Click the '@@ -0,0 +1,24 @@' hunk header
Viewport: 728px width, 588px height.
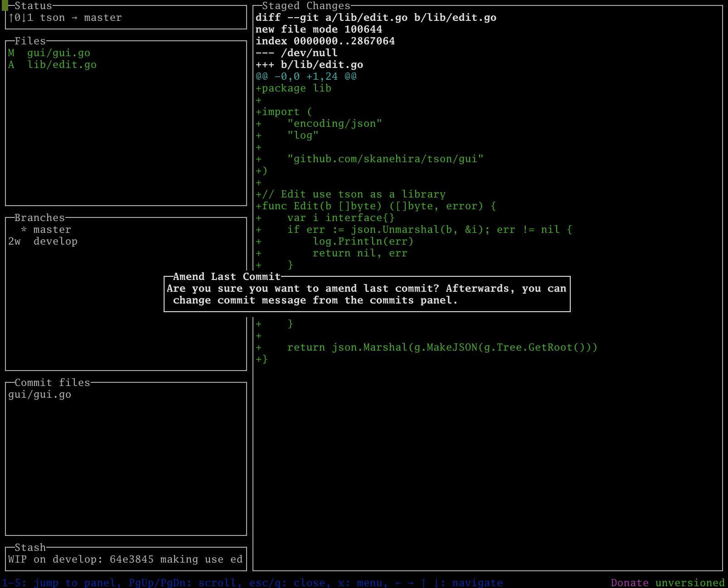[x=306, y=77]
